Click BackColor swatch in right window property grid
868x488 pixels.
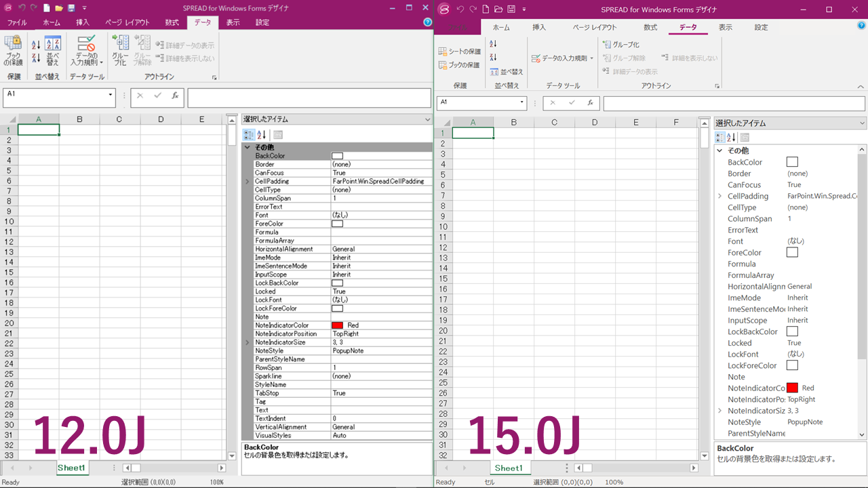tap(792, 162)
